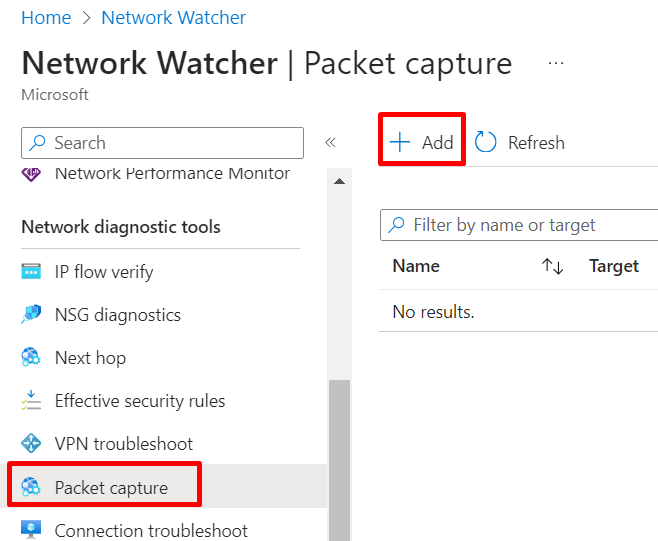
Task: Click the Connection troubleshoot monitor icon
Action: point(31,530)
